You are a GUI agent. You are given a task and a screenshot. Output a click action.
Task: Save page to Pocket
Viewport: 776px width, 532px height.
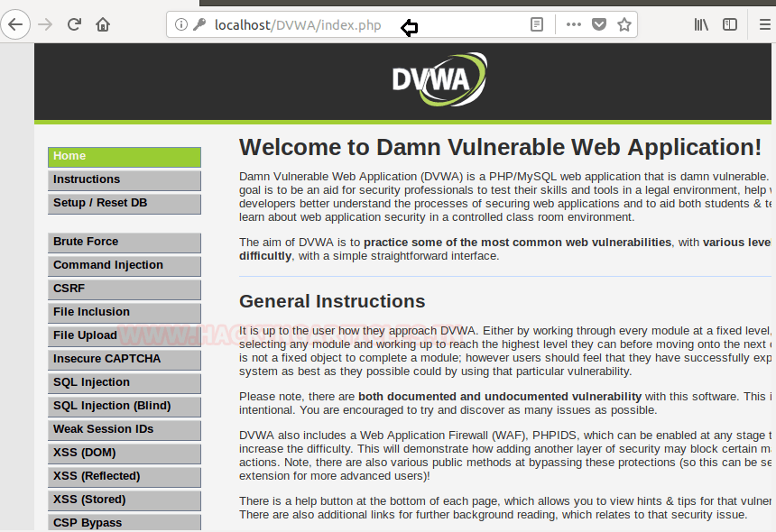tap(598, 24)
